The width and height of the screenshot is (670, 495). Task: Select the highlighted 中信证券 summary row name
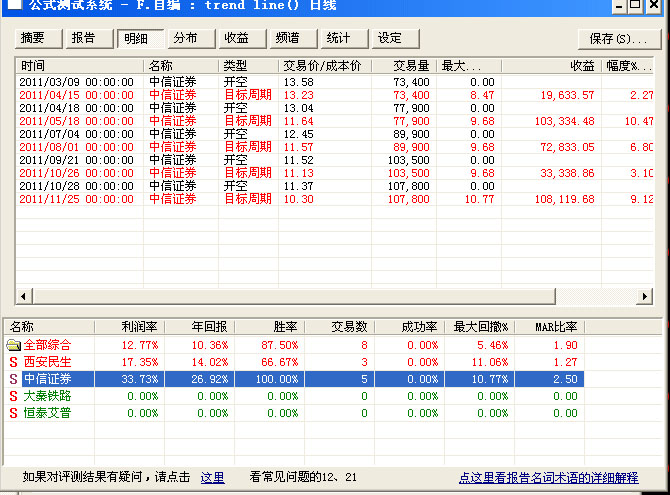(47, 379)
